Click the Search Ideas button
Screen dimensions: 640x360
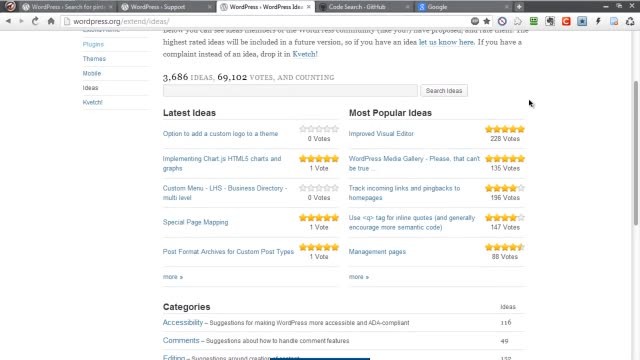(444, 91)
